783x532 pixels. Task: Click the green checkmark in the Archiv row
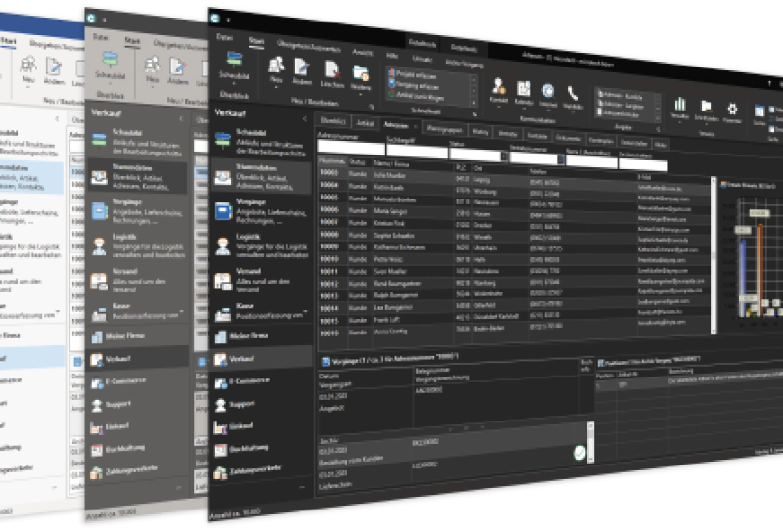(x=579, y=453)
